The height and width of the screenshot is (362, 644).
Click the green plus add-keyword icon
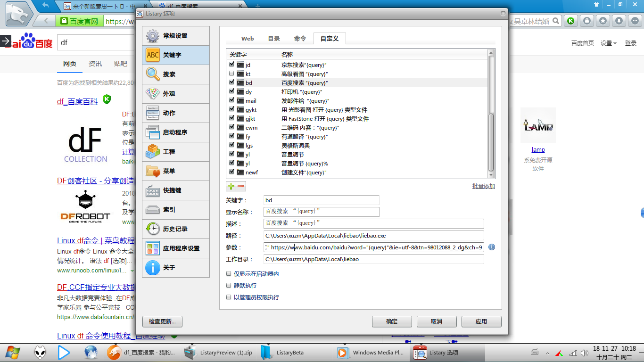231,186
